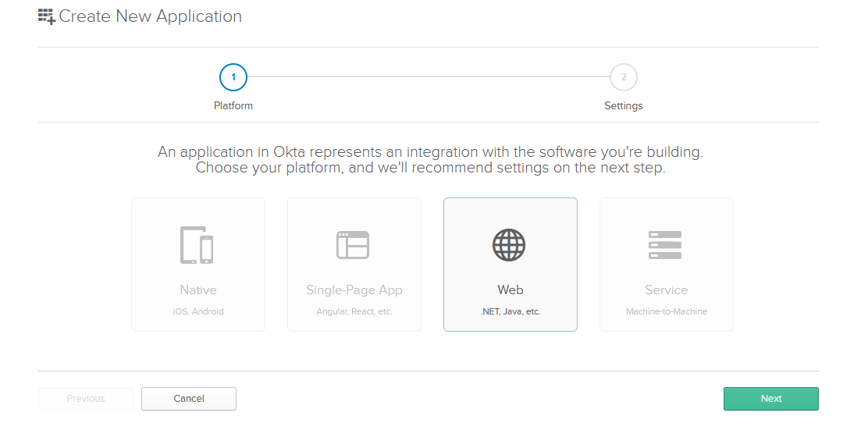Screen dimensions: 868x437
Task: Click the iOS, Android subtitle text
Action: point(198,311)
